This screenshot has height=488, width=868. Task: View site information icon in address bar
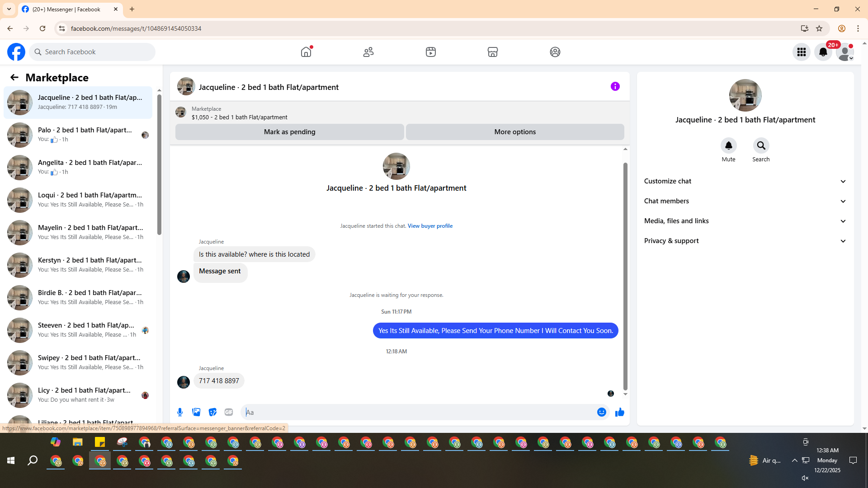pyautogui.click(x=62, y=28)
